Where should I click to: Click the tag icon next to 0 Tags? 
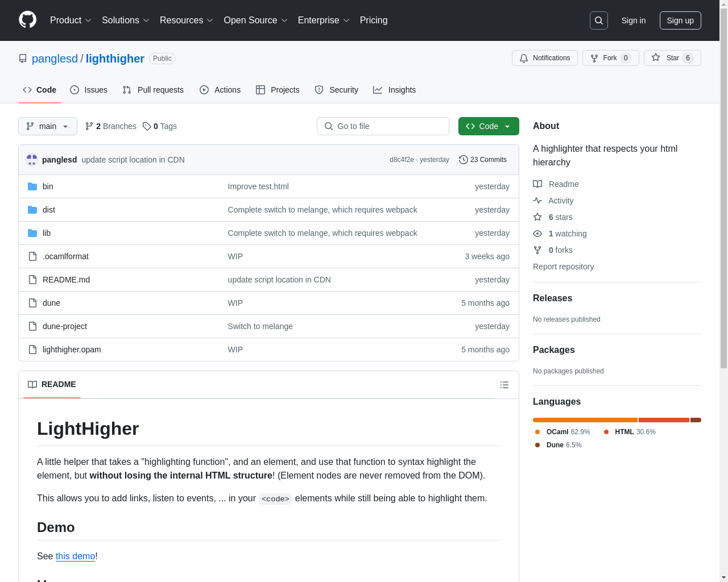pos(147,126)
